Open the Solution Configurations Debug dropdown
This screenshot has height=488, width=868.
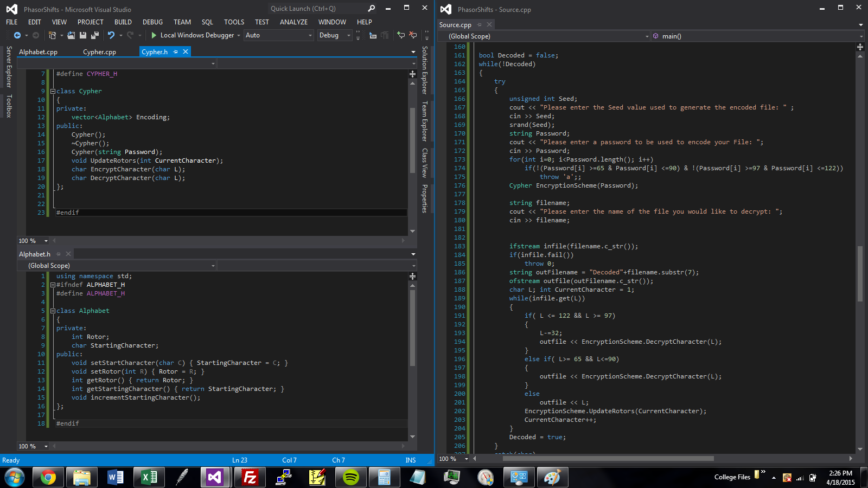coord(349,35)
